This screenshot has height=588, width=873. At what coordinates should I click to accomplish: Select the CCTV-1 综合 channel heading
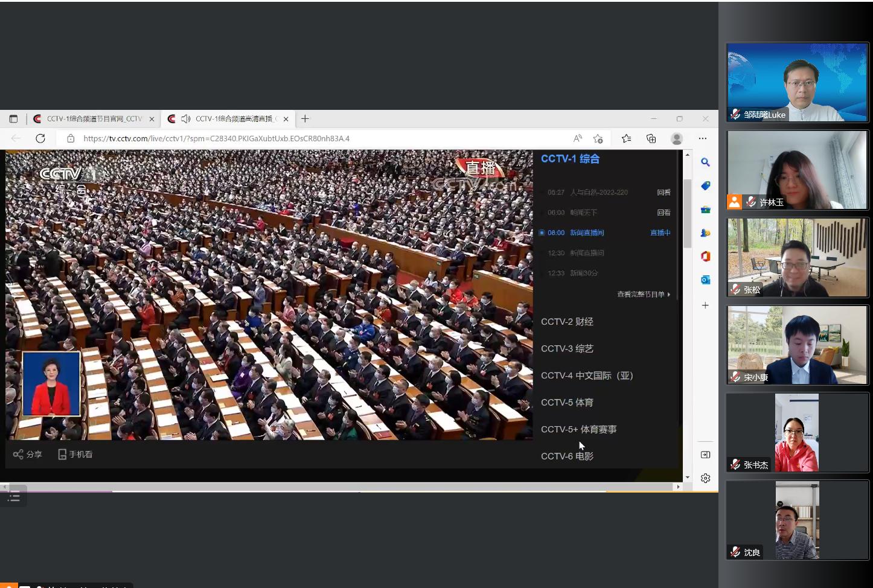point(570,159)
